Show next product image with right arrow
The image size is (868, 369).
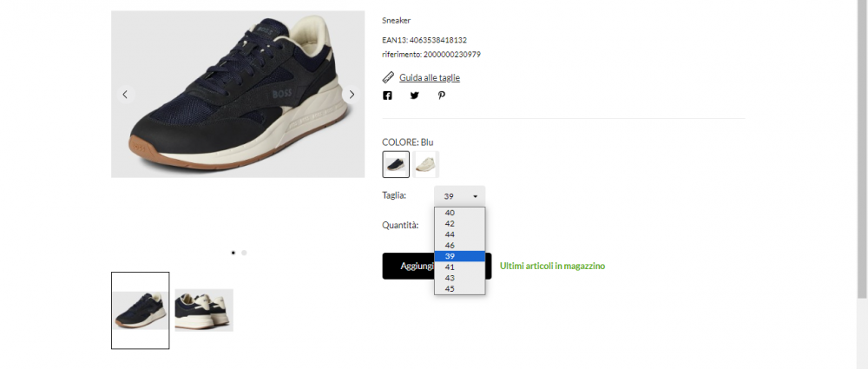[x=352, y=95]
